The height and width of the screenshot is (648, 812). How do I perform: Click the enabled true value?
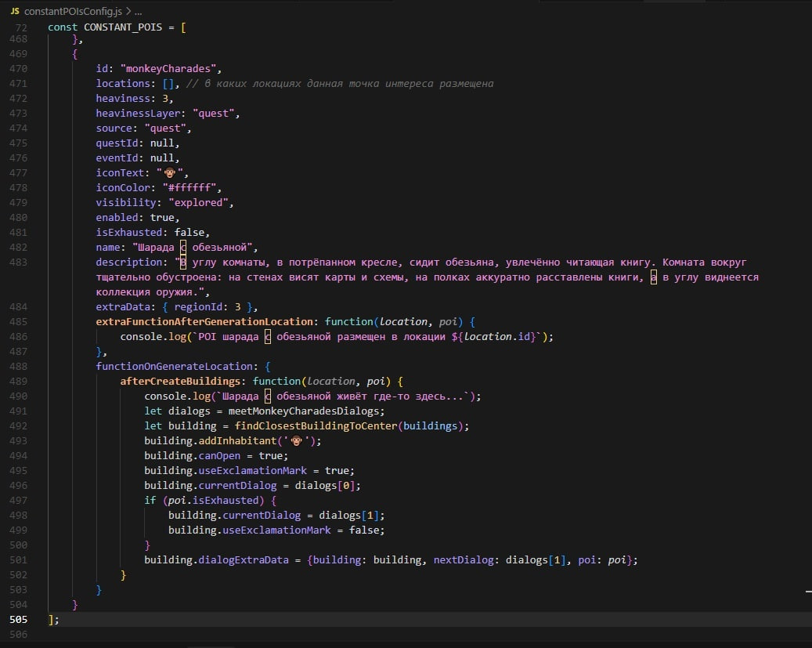tap(163, 218)
